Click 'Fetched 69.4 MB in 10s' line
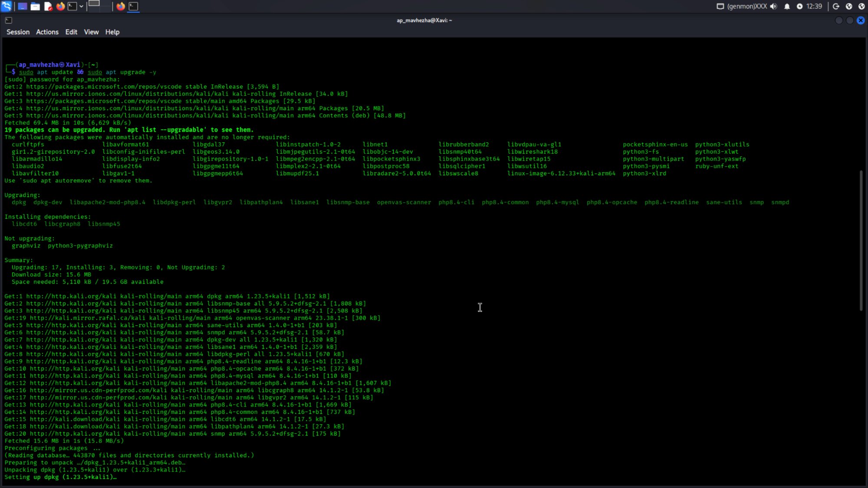Screen dimensions: 868x488 coord(68,123)
